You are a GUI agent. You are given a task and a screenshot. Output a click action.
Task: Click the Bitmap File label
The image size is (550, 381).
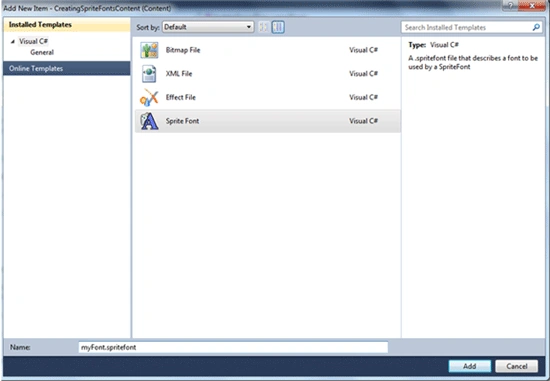183,50
